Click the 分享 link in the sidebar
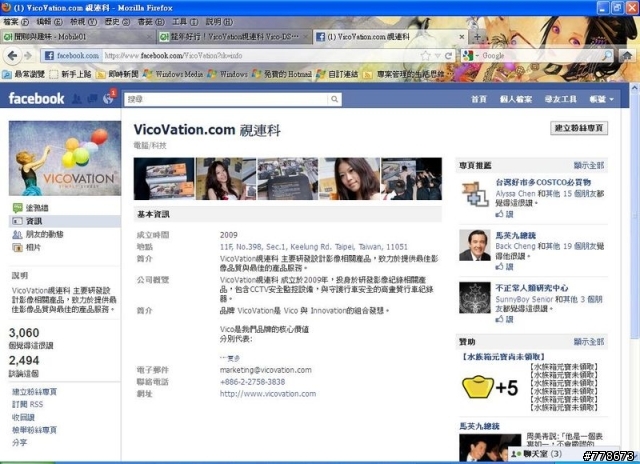The width and height of the screenshot is (640, 464). point(20,442)
